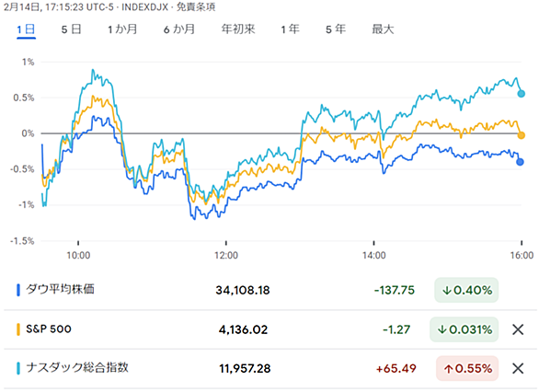Viewport: 539px width, 392px height.
Task: Switch to the 5日 range tab
Action: [71, 29]
